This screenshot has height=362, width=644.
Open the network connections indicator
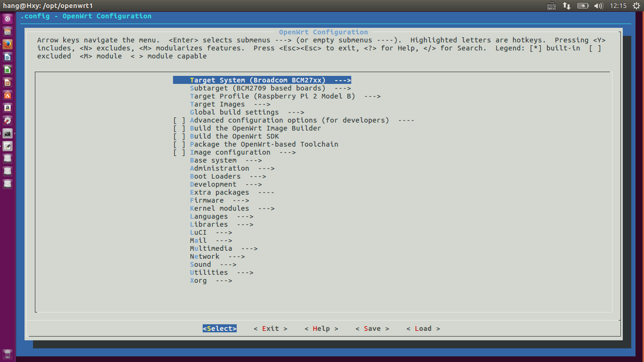[x=567, y=6]
